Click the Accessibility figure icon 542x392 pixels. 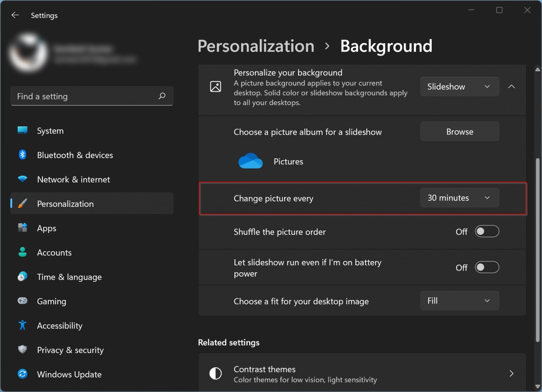(23, 326)
